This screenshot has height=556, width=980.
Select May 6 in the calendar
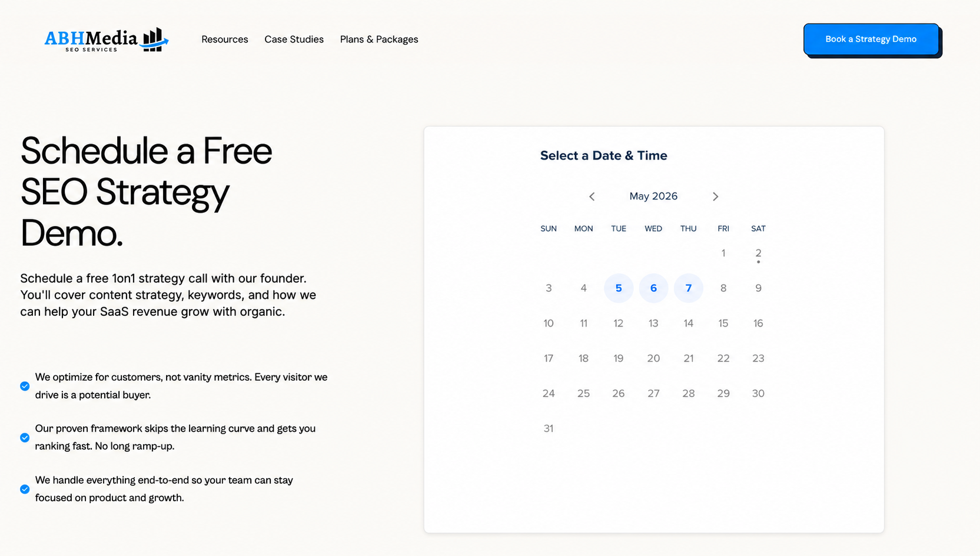653,288
